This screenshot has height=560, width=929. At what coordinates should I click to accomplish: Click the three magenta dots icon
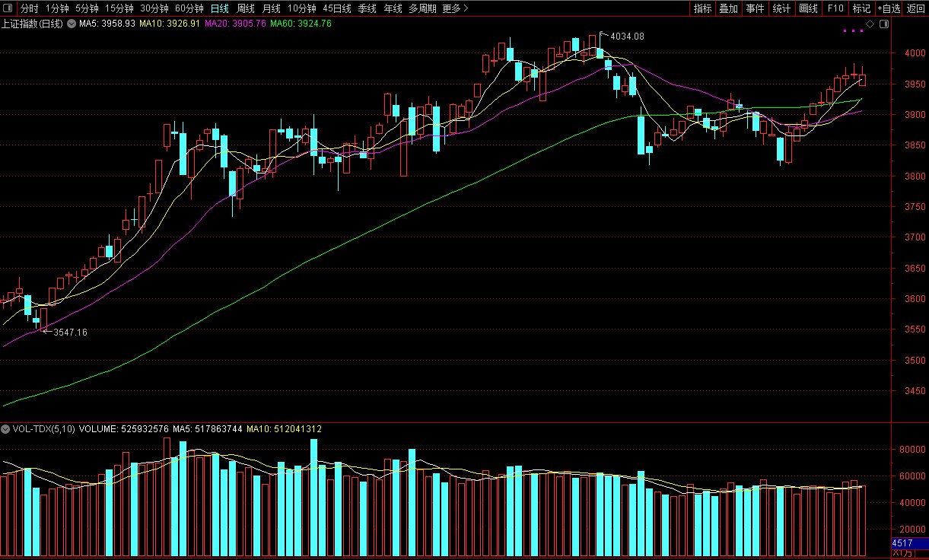pos(853,31)
